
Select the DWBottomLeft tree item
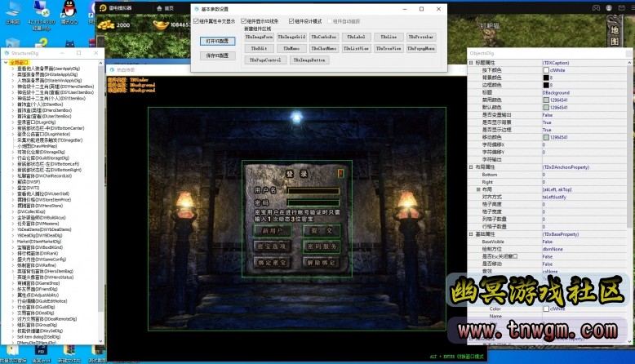coord(48,164)
